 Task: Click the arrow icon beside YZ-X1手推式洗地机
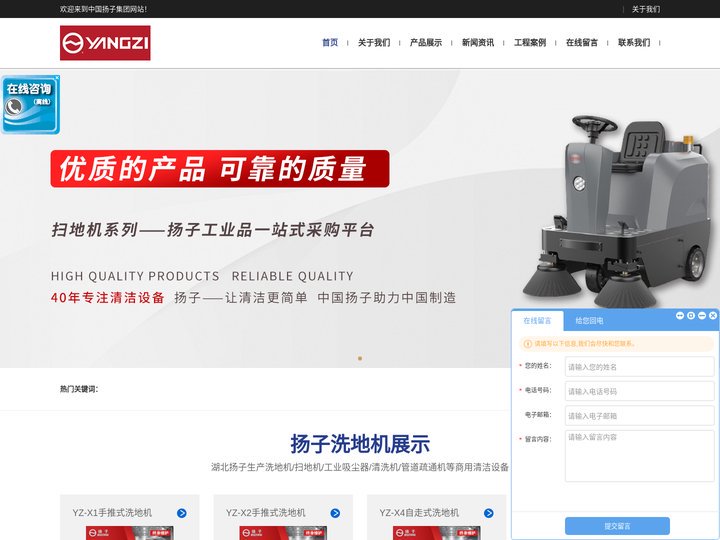pos(182,513)
